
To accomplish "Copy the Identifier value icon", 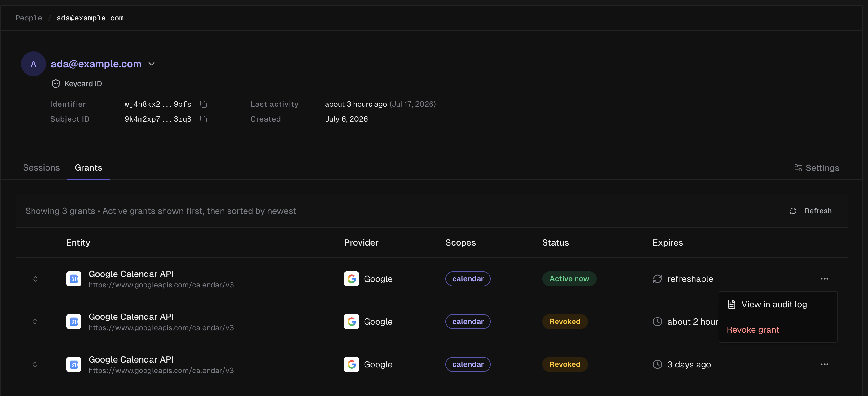I will point(203,104).
